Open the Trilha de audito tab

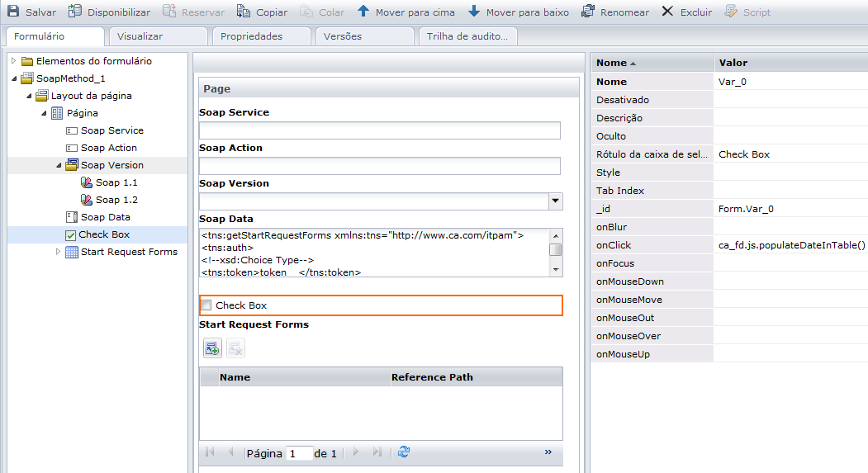pos(468,36)
